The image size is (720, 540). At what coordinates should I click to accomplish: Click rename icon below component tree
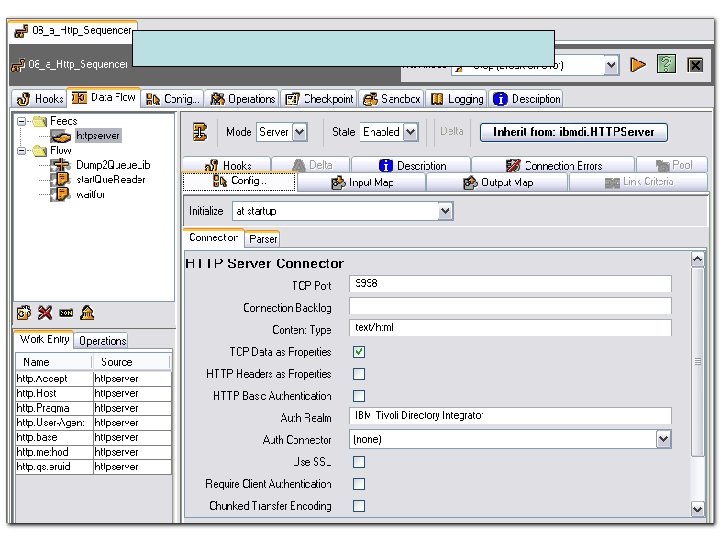click(x=66, y=313)
